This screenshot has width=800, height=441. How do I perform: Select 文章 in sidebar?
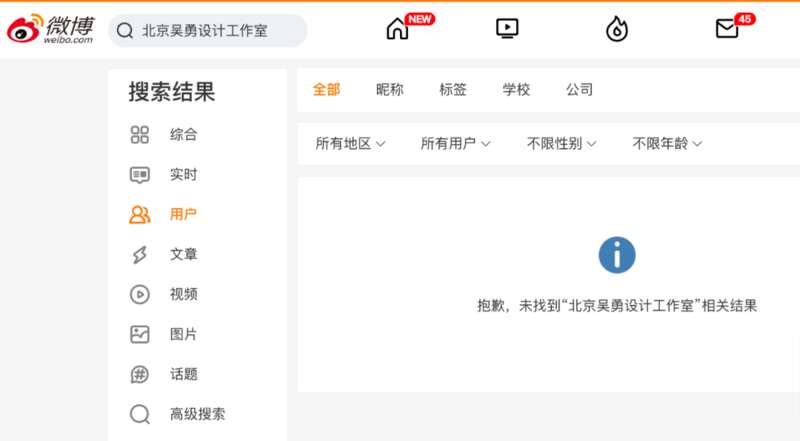183,254
